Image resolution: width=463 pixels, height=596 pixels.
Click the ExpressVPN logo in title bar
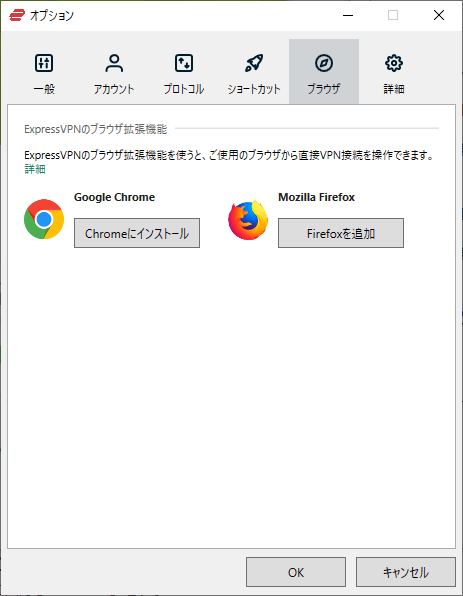pyautogui.click(x=17, y=15)
